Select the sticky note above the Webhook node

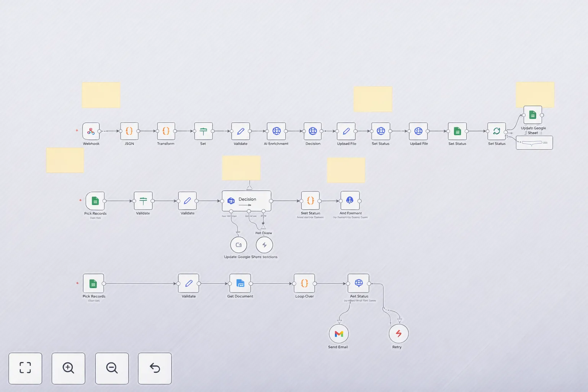click(101, 95)
